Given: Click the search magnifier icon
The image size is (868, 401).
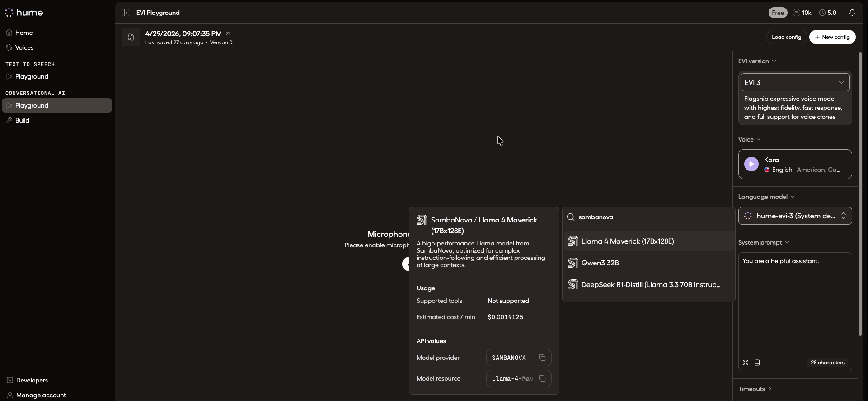Looking at the screenshot, I should (571, 217).
